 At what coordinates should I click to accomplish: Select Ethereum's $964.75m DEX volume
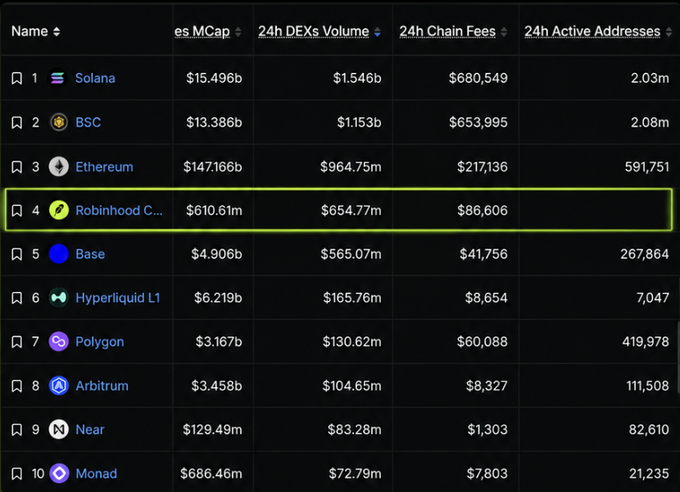click(x=350, y=167)
